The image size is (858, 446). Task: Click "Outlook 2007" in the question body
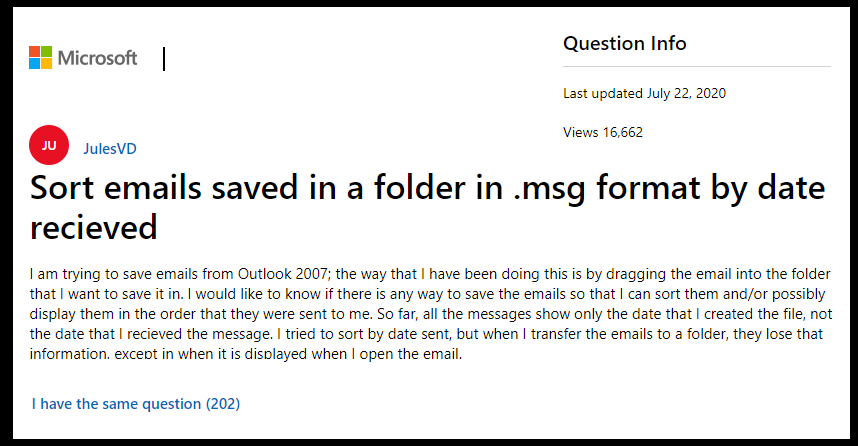coord(282,274)
